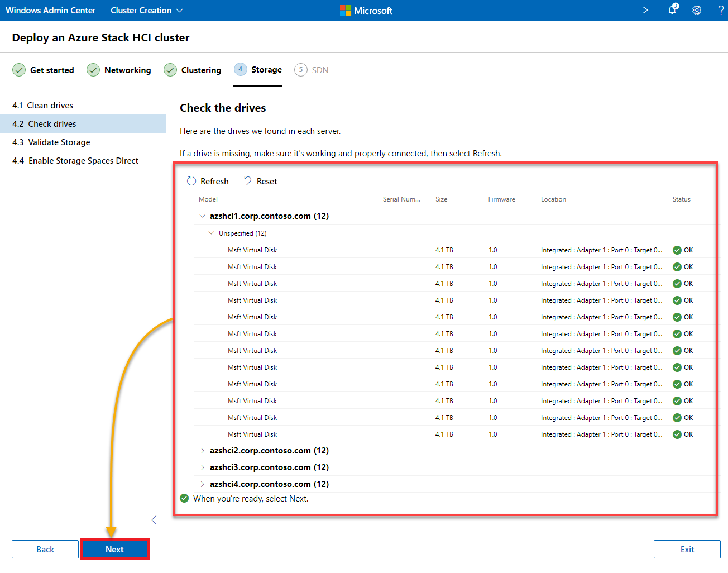
Task: Click the step 5 number circle
Action: pyautogui.click(x=301, y=70)
